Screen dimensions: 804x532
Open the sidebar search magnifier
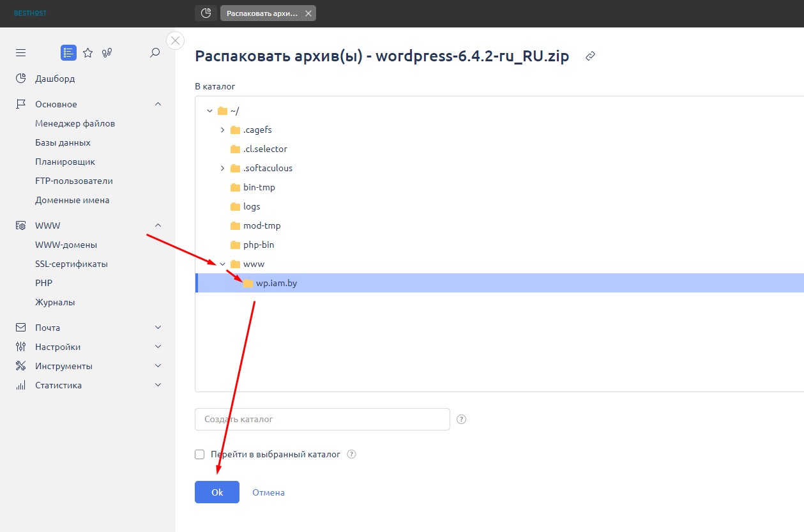(x=155, y=53)
